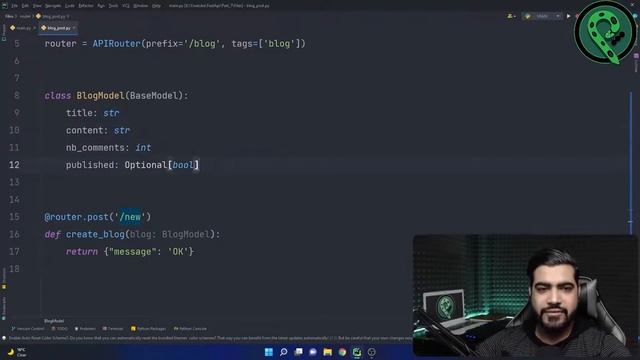The height and width of the screenshot is (360, 640).
Task: Open the Tools menu
Action: [113, 6]
